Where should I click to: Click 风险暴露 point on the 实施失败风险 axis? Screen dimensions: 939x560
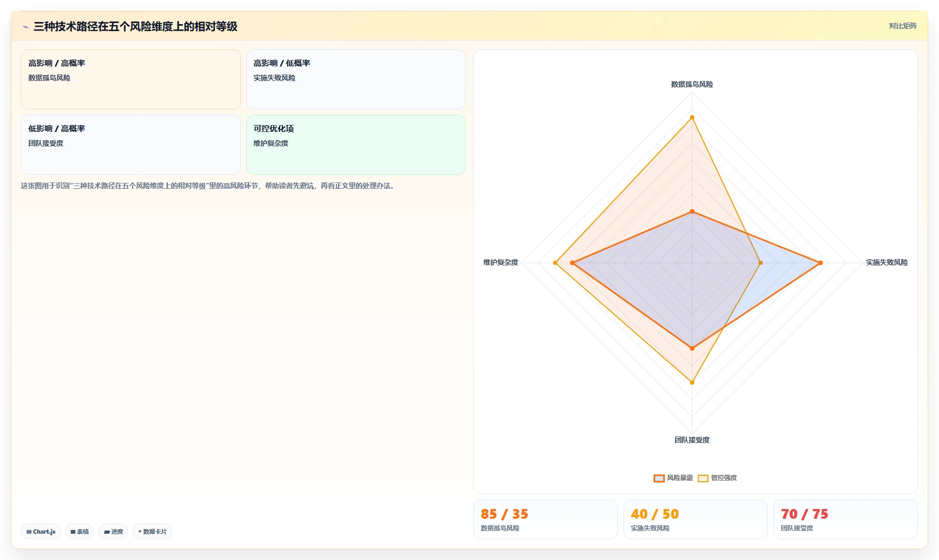[820, 263]
